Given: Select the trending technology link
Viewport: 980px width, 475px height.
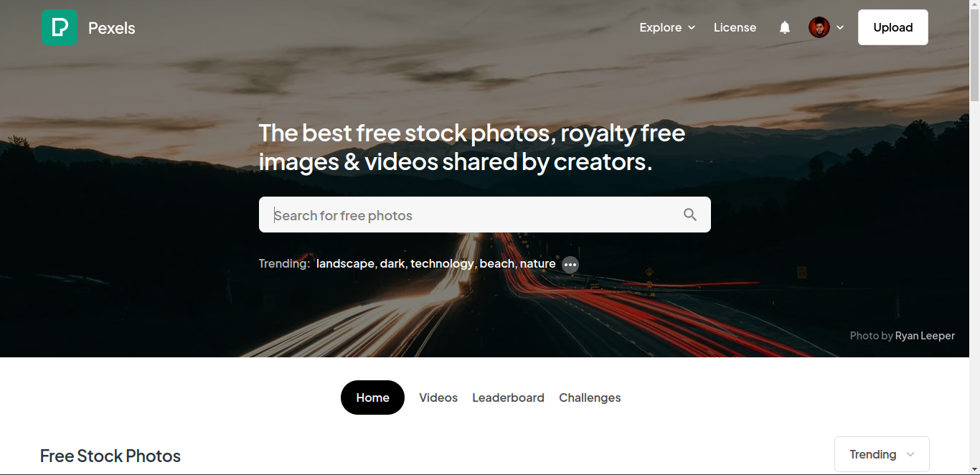Looking at the screenshot, I should [x=442, y=263].
